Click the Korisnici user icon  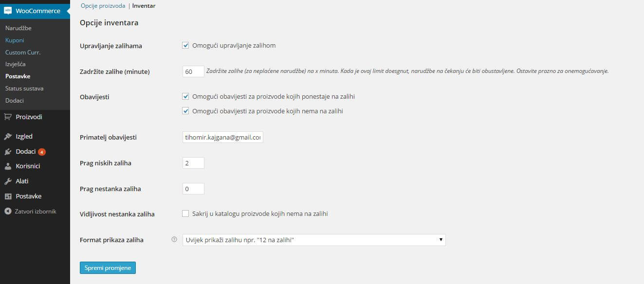pos(8,166)
